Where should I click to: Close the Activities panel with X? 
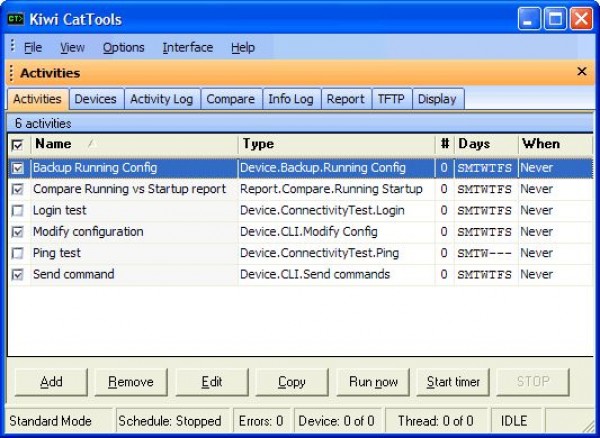(582, 72)
